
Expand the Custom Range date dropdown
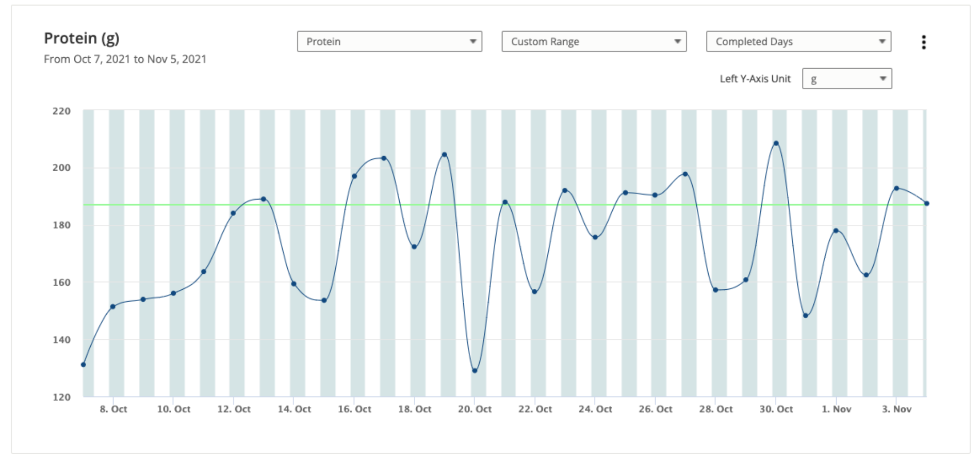594,42
